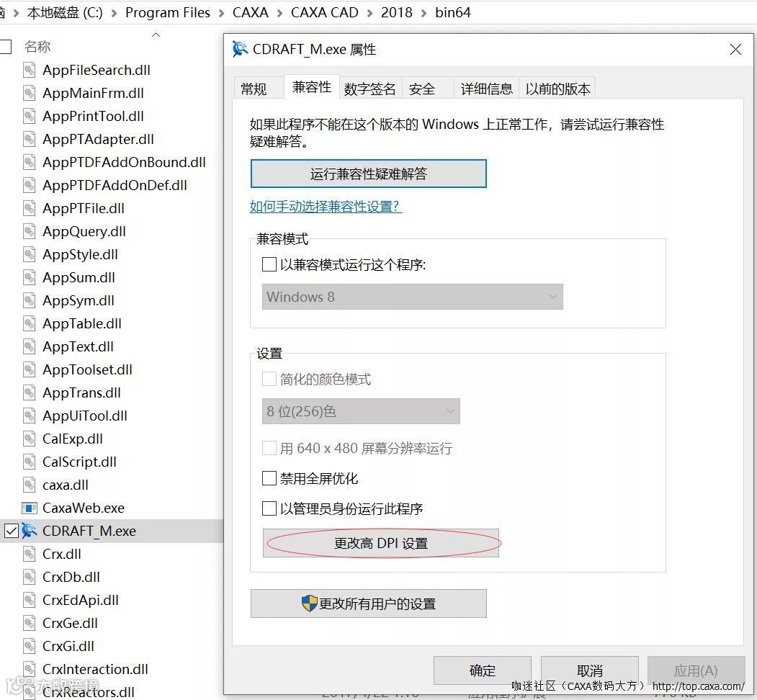Screen dimensions: 757x700
Task: Click the Crx.dll file icon
Action: pos(30,555)
